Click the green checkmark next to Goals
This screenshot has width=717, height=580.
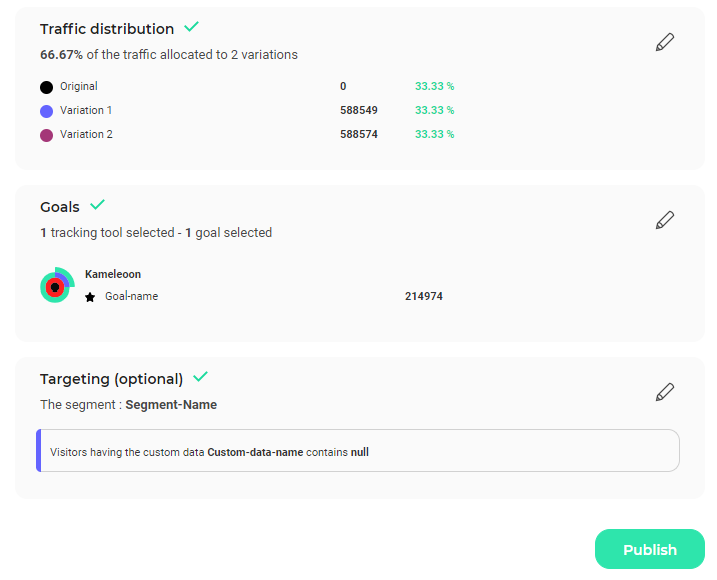97,204
